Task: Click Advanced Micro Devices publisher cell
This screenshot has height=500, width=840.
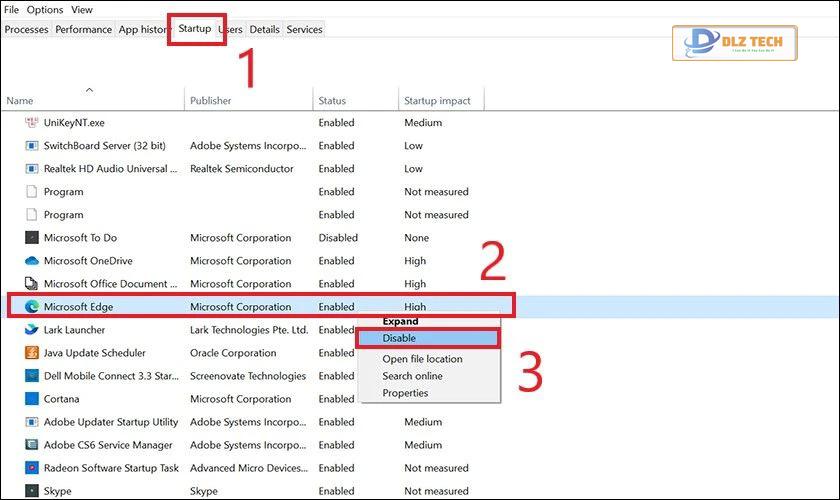Action: pos(249,468)
